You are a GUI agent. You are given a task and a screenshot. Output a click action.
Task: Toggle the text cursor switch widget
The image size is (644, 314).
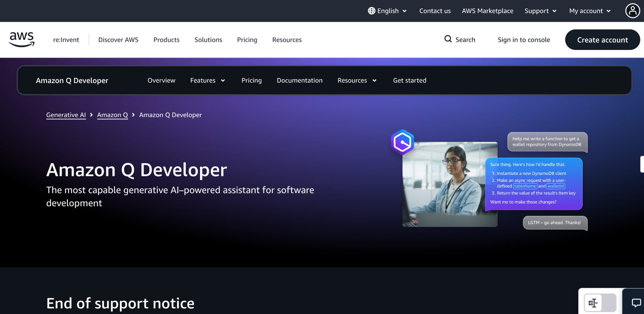tap(600, 303)
